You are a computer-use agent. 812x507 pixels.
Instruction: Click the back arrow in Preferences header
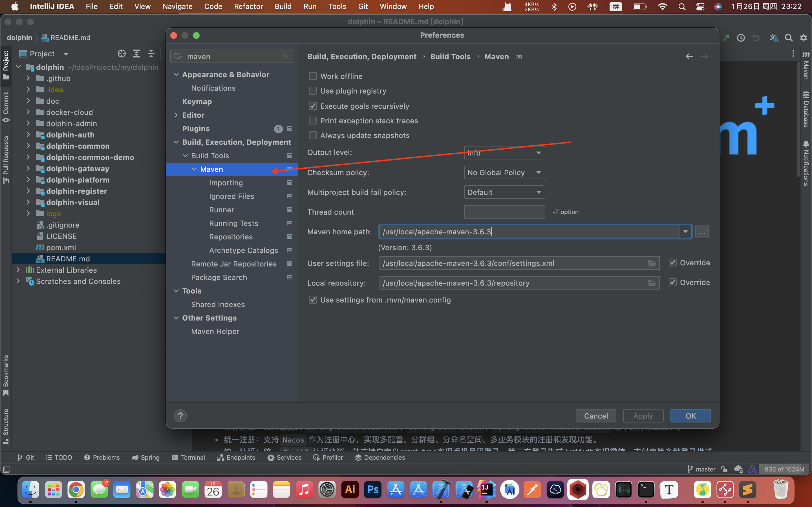tap(689, 56)
